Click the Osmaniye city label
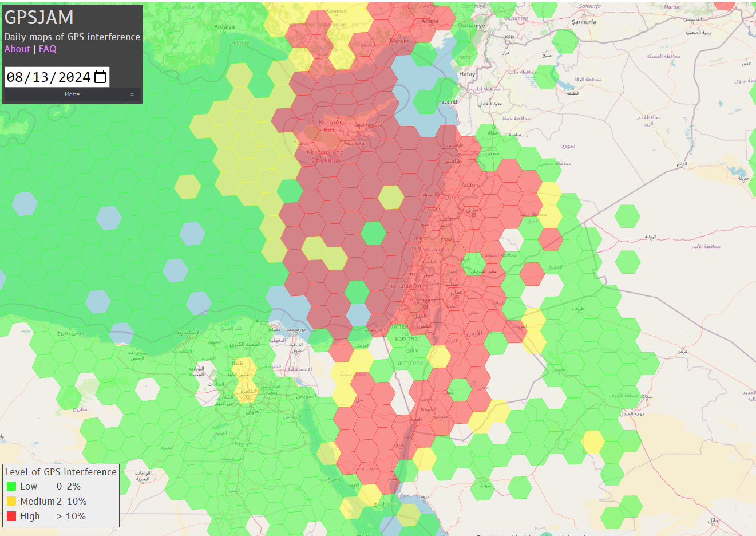This screenshot has height=536, width=756. (x=471, y=26)
